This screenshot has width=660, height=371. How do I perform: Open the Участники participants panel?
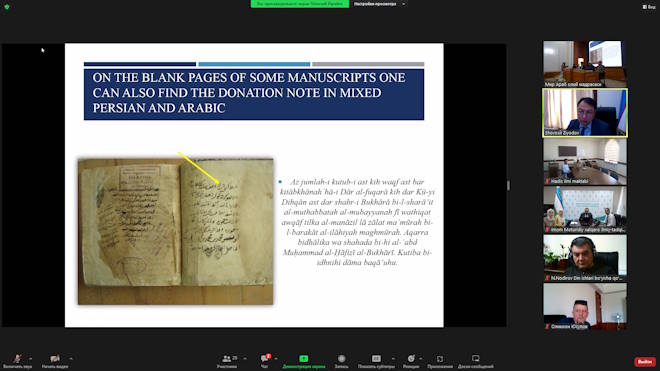click(x=226, y=359)
